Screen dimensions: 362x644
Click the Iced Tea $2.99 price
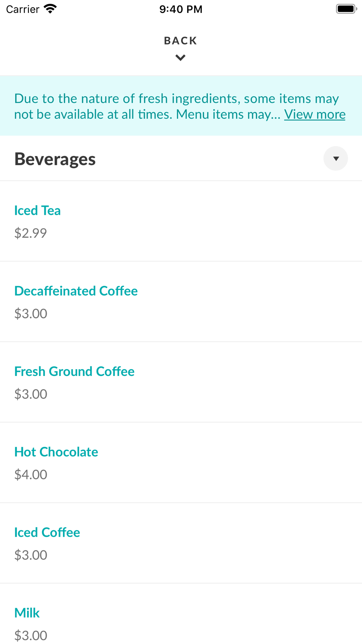click(x=30, y=233)
